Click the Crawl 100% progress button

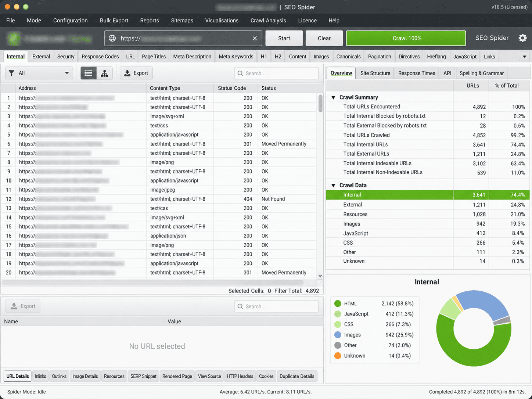pyautogui.click(x=406, y=38)
